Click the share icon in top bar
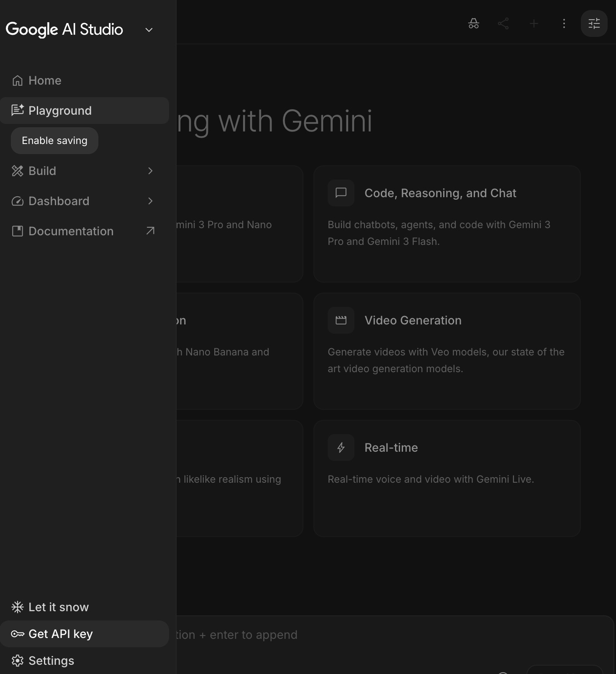The height and width of the screenshot is (674, 616). (x=503, y=23)
